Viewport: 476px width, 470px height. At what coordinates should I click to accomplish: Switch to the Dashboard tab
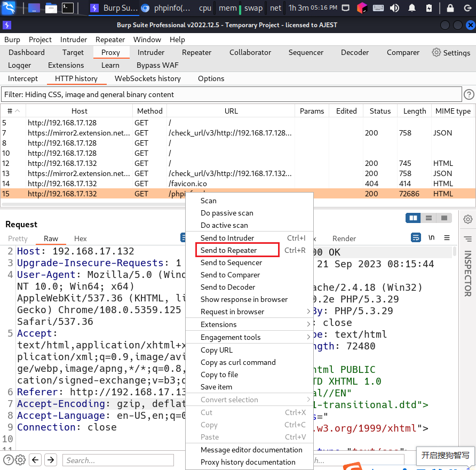pyautogui.click(x=27, y=52)
